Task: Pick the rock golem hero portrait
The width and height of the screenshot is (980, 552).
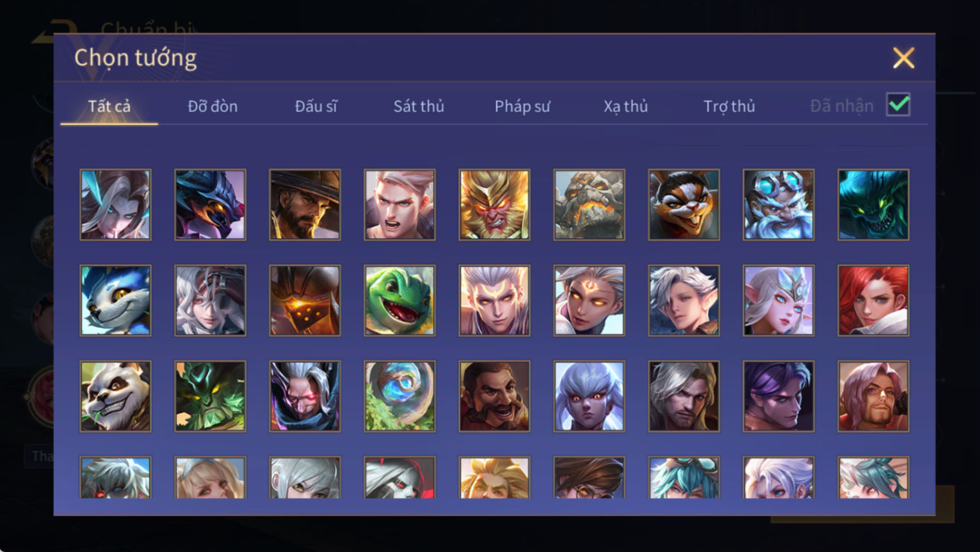Action: pos(589,205)
